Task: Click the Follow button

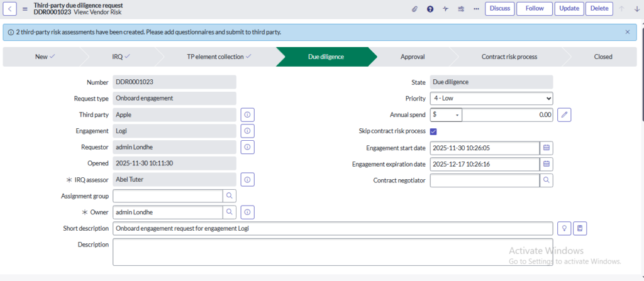Action: (x=534, y=9)
